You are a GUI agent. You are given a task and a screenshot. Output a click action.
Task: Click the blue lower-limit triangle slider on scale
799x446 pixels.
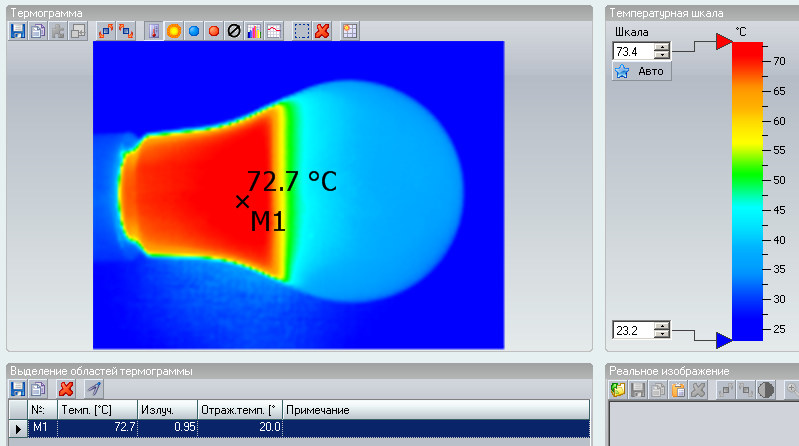(x=724, y=340)
